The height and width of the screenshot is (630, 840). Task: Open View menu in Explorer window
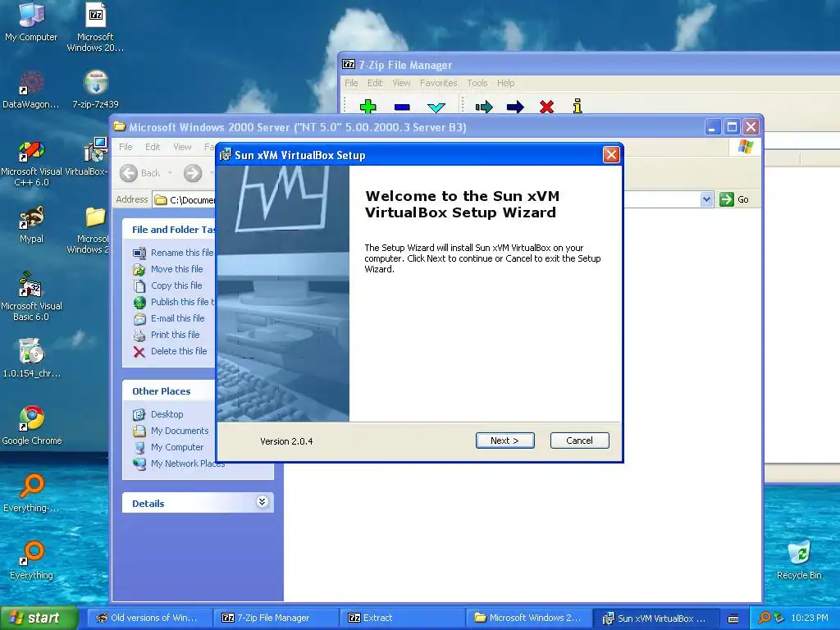click(182, 147)
